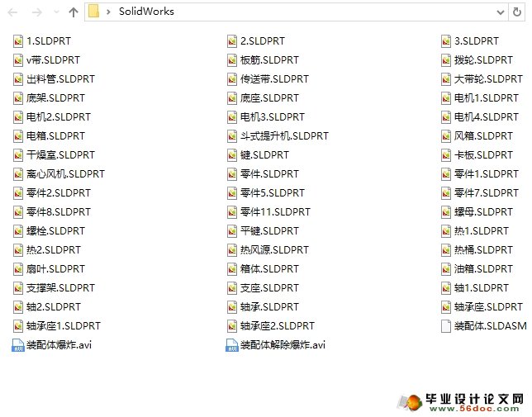Select file name 风箱.SLDPRT
The image size is (532, 417).
point(483,136)
